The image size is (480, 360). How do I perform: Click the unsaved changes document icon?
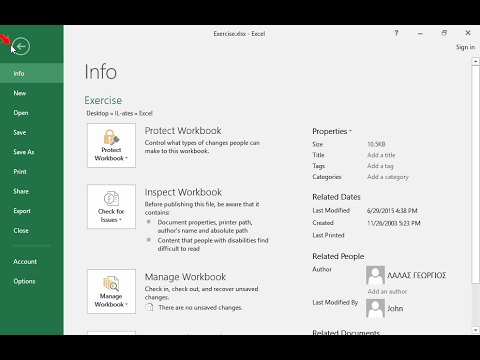coord(149,307)
